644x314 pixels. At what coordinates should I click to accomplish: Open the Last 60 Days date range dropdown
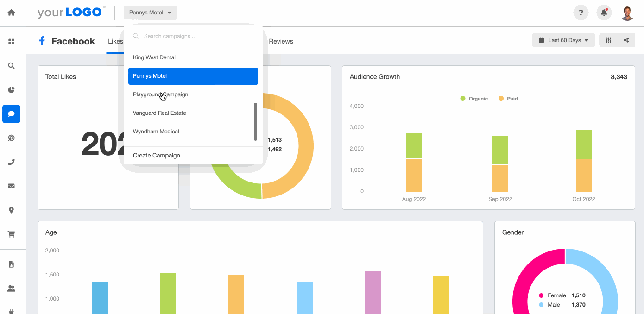[x=563, y=40]
